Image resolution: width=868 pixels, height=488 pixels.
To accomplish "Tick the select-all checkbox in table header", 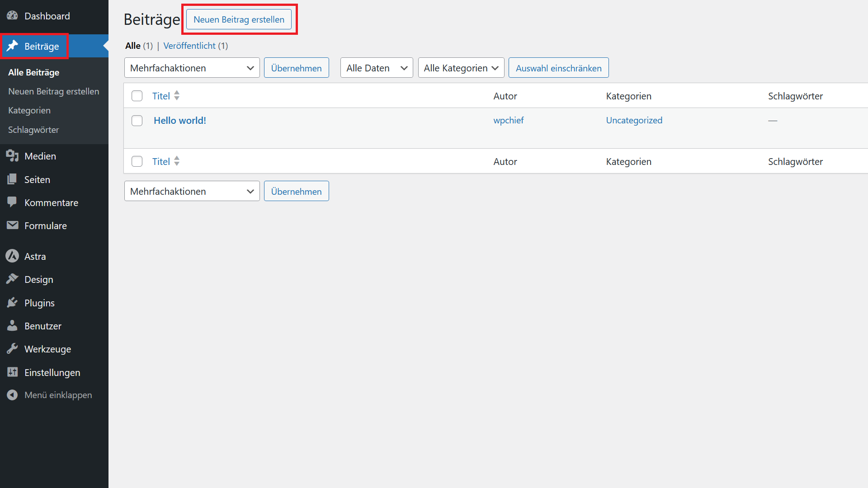I will [x=137, y=96].
